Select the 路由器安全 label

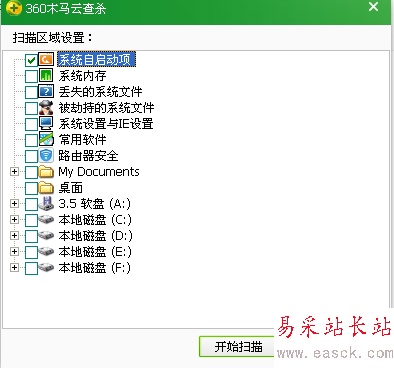tap(88, 155)
